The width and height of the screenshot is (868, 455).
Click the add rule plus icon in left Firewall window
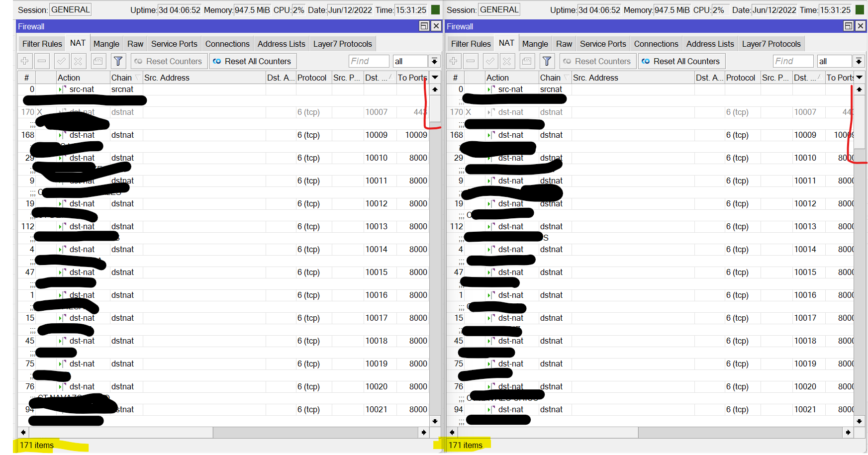click(25, 61)
